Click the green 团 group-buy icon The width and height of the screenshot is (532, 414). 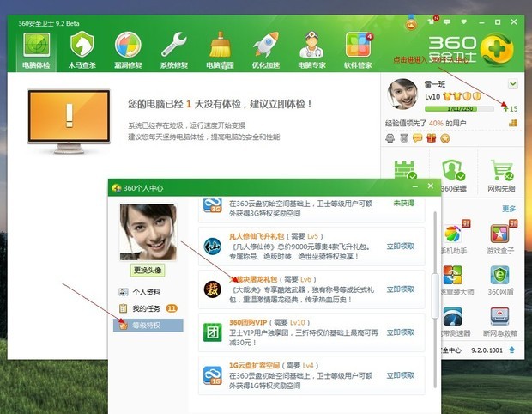coord(213,332)
